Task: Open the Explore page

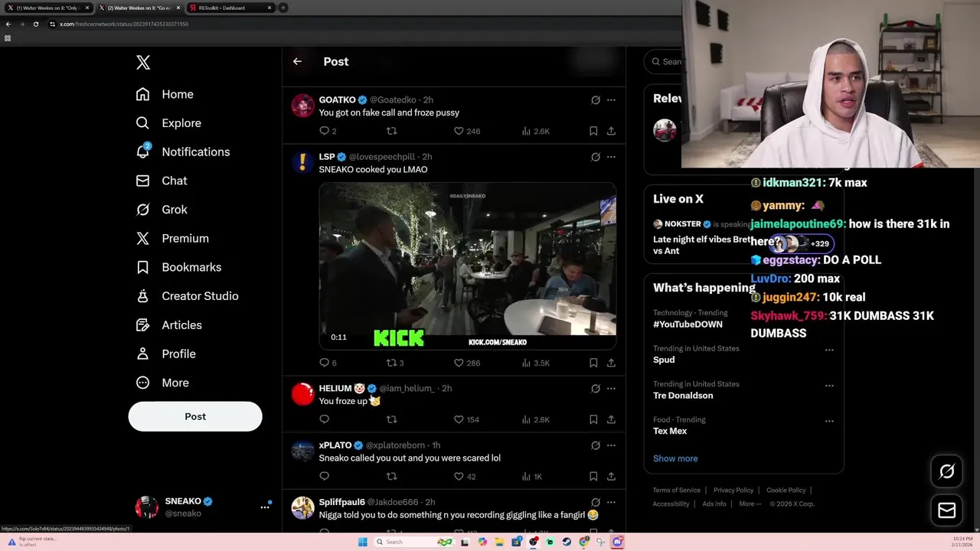Action: point(168,123)
